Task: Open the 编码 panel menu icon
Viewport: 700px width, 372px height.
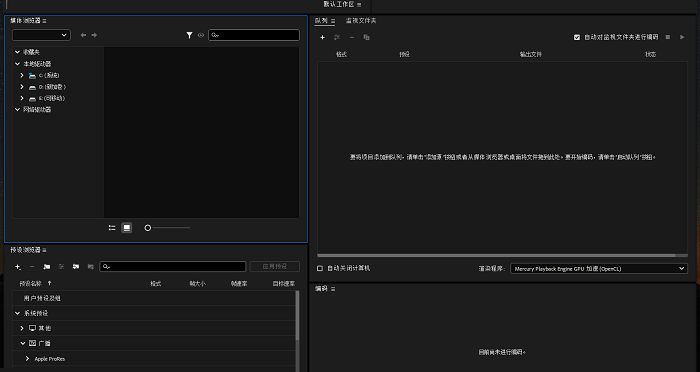Action: point(333,289)
